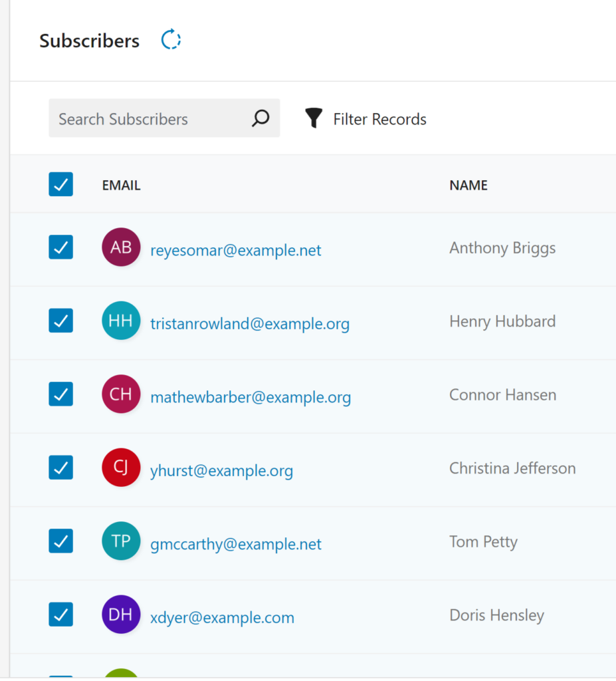The image size is (616, 681).
Task: Click the AB avatar for Anthony Briggs
Action: pos(121,247)
